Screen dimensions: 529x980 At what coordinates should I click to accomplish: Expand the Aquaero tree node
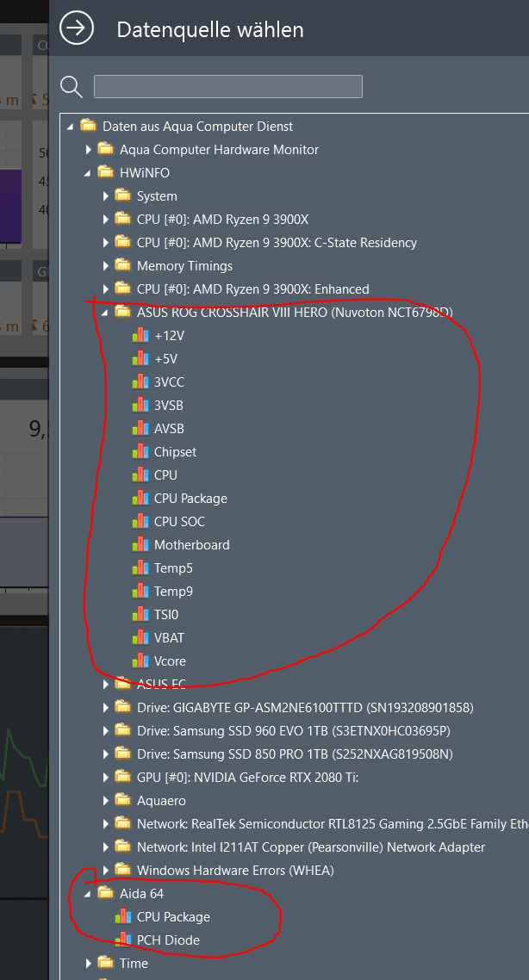pos(106,801)
